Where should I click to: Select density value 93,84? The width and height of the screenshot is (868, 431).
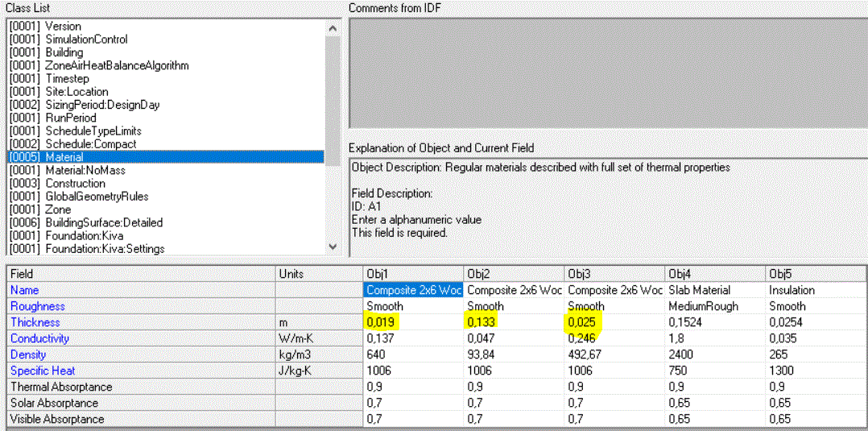click(514, 354)
